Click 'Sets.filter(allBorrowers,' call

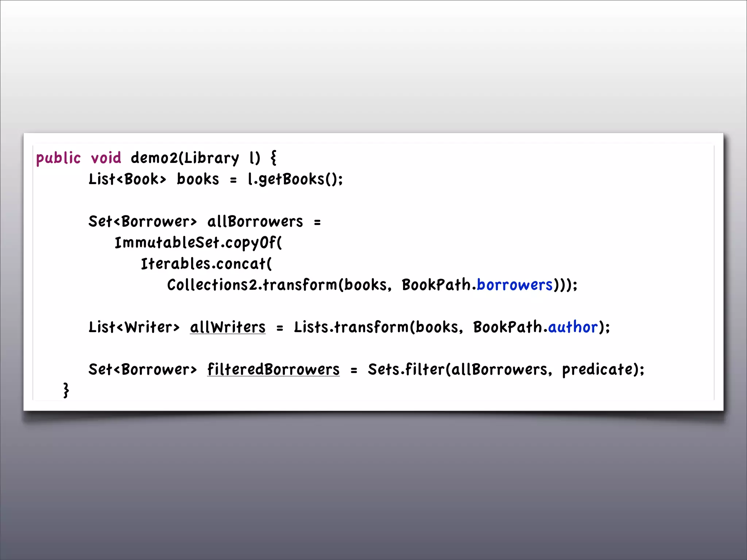[460, 369]
